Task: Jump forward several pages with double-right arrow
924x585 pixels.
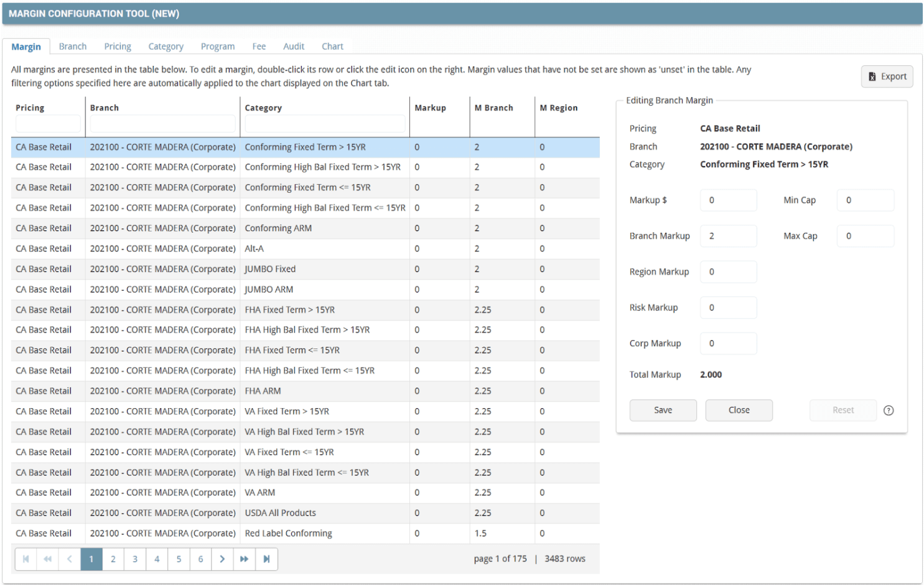Action: (244, 559)
